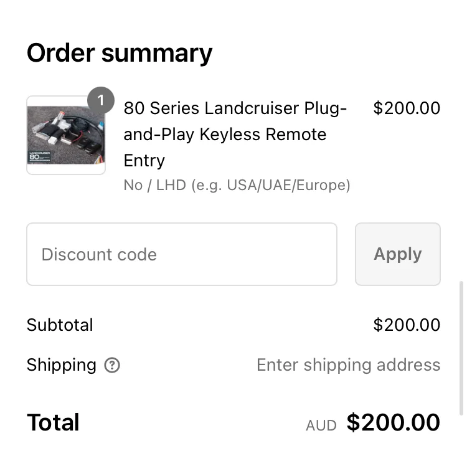Viewport: 467px width, 476px height.
Task: Click the bold Total label
Action: 53,422
